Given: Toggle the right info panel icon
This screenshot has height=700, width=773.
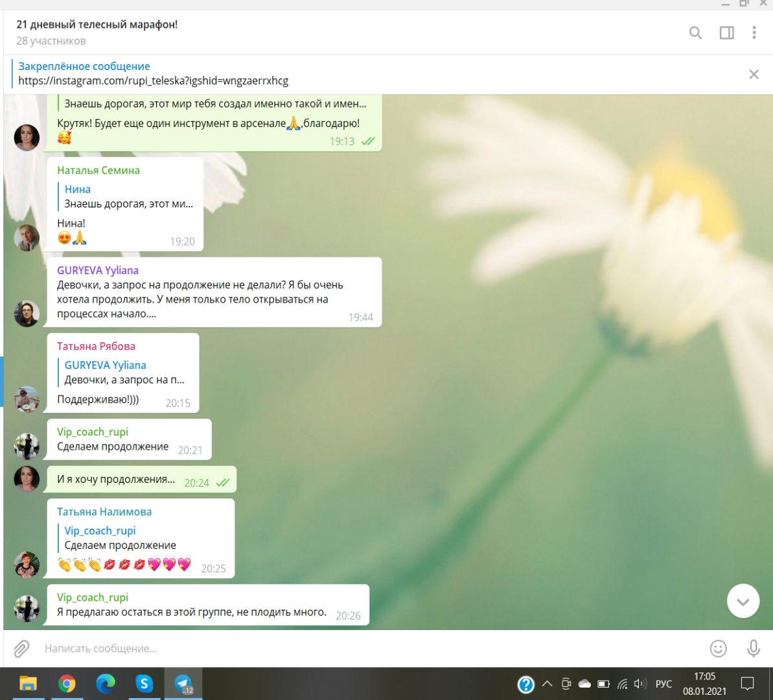Looking at the screenshot, I should (x=726, y=33).
